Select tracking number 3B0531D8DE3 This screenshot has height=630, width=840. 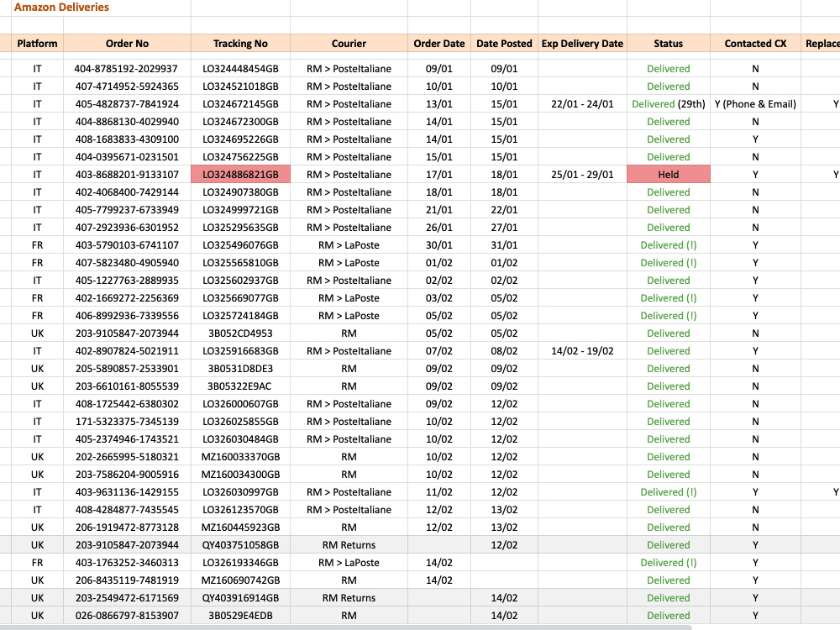pyautogui.click(x=240, y=369)
